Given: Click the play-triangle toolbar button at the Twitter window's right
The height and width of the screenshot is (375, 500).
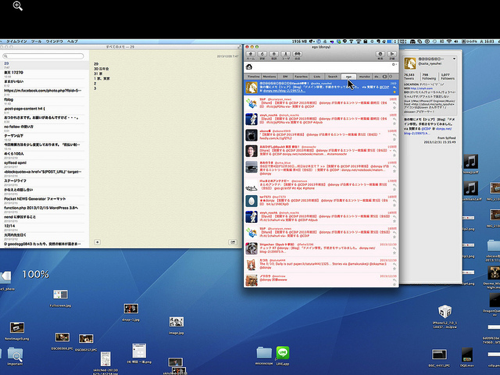Looking at the screenshot, I should click(392, 54).
